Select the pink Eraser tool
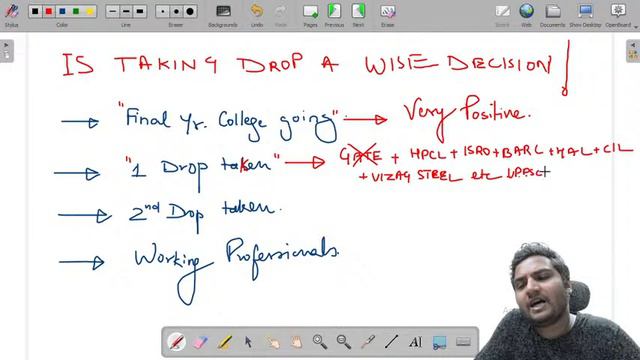The height and width of the screenshot is (360, 640). pos(200,342)
